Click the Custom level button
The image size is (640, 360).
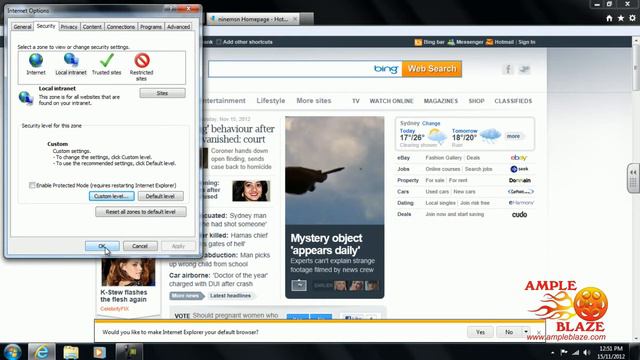click(111, 196)
